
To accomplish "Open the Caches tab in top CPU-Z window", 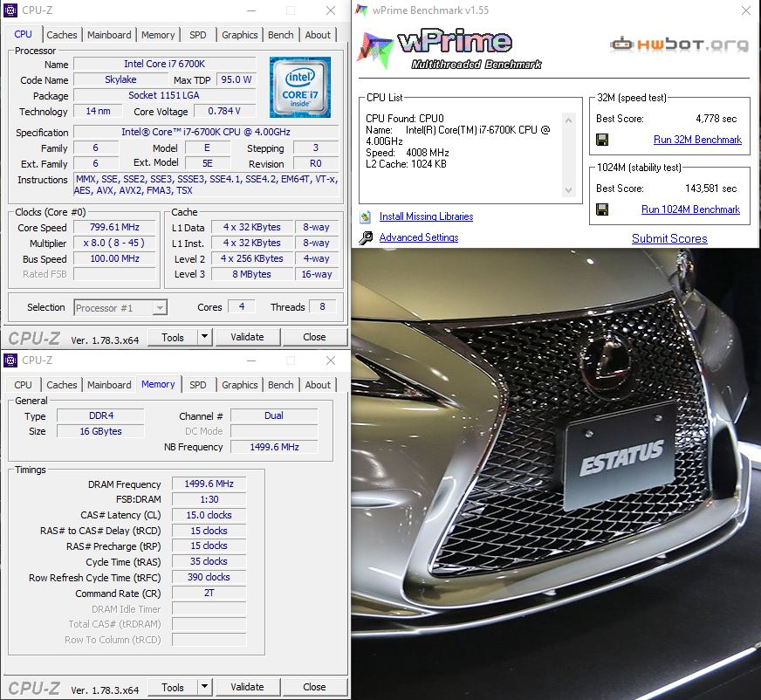I will click(62, 35).
